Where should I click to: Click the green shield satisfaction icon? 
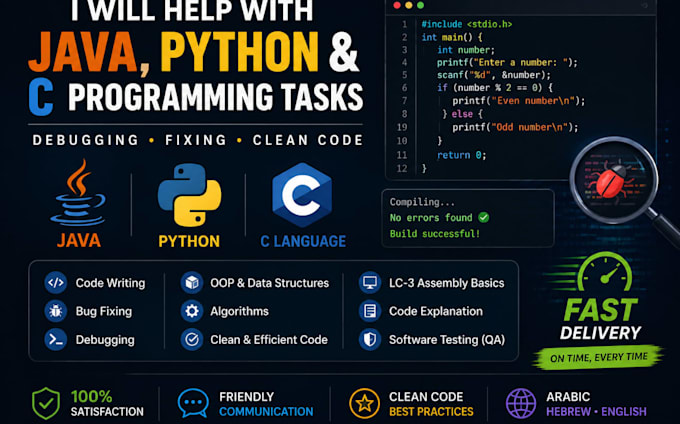coord(46,404)
